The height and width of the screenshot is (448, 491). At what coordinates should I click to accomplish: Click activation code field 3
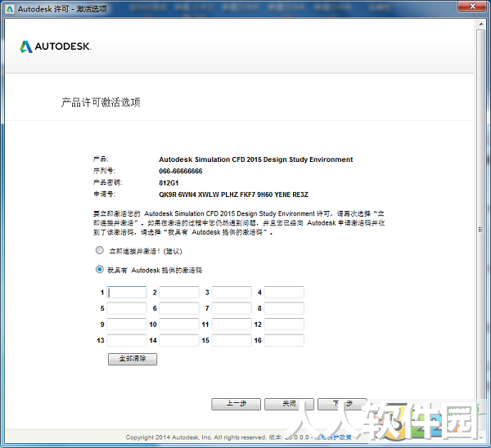(232, 292)
